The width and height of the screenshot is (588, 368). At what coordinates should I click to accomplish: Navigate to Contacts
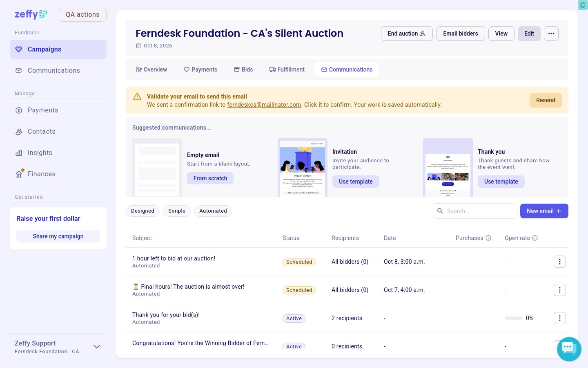pyautogui.click(x=58, y=132)
